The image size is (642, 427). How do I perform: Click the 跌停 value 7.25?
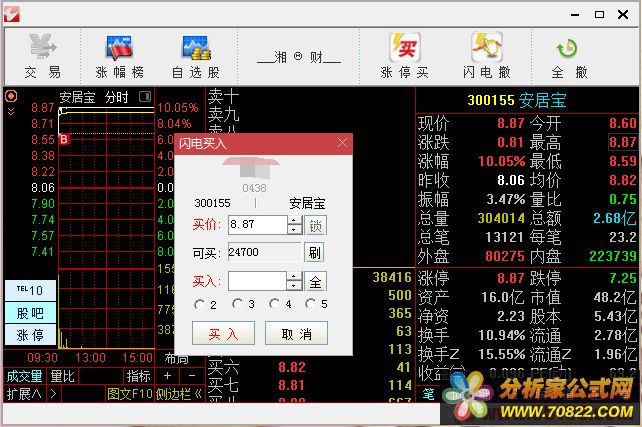pos(623,278)
